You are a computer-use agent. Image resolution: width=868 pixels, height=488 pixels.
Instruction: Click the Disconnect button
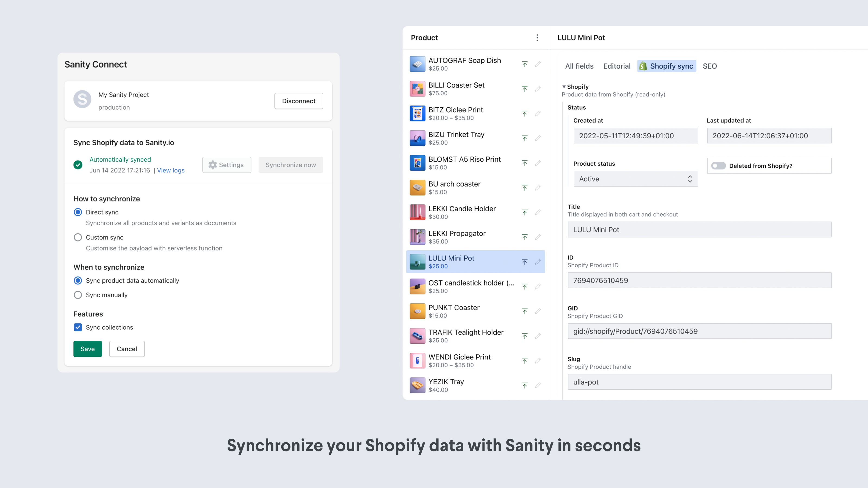pos(299,101)
